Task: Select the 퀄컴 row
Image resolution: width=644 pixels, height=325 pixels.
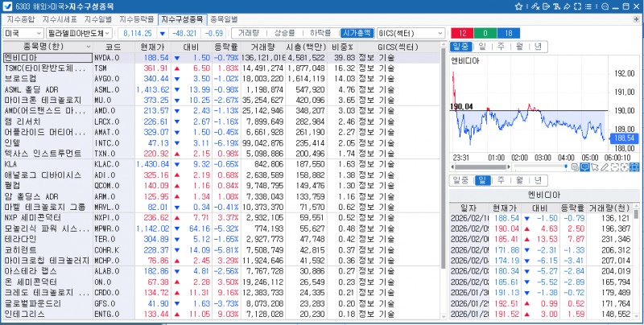Action: pos(221,186)
